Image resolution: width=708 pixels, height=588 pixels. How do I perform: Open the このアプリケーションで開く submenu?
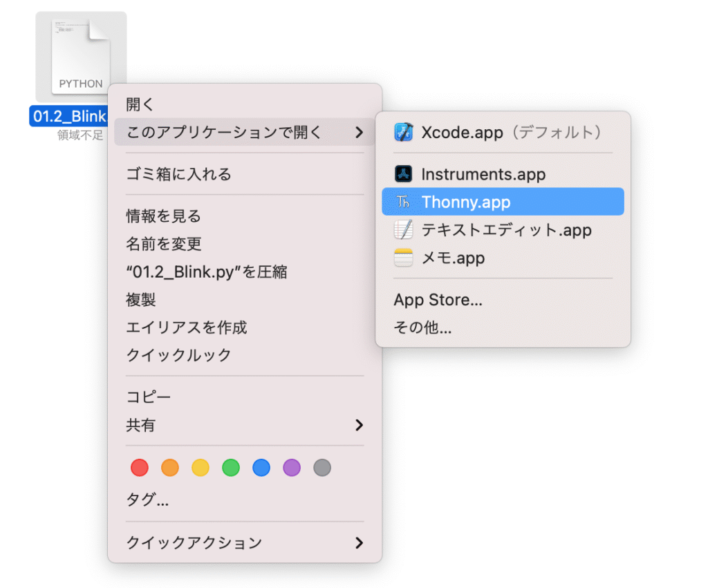[245, 132]
